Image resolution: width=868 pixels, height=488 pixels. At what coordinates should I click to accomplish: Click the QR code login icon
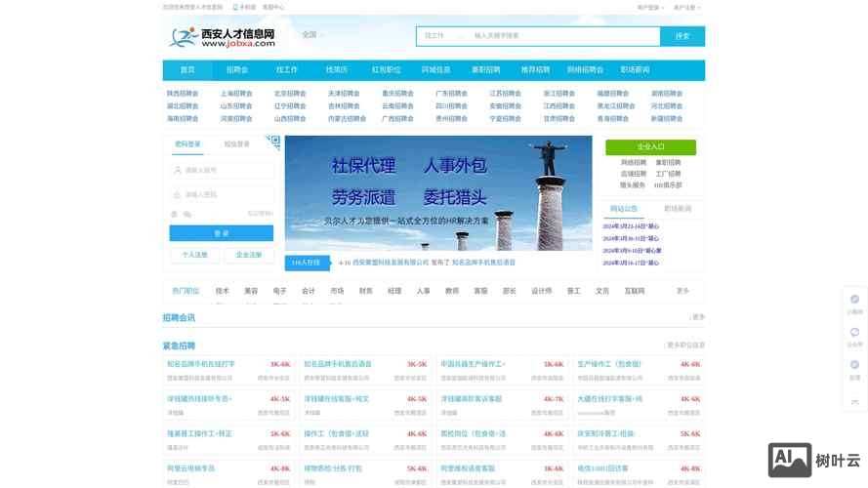coord(272,142)
